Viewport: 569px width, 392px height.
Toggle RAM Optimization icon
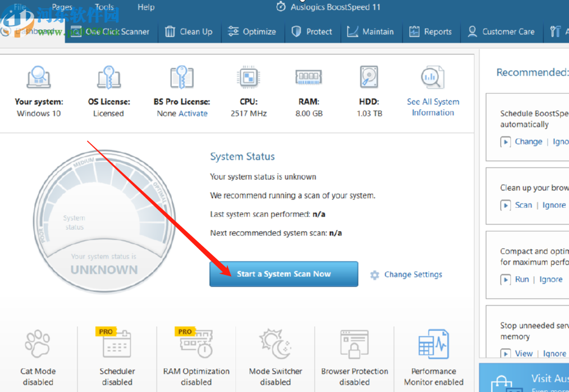point(195,343)
